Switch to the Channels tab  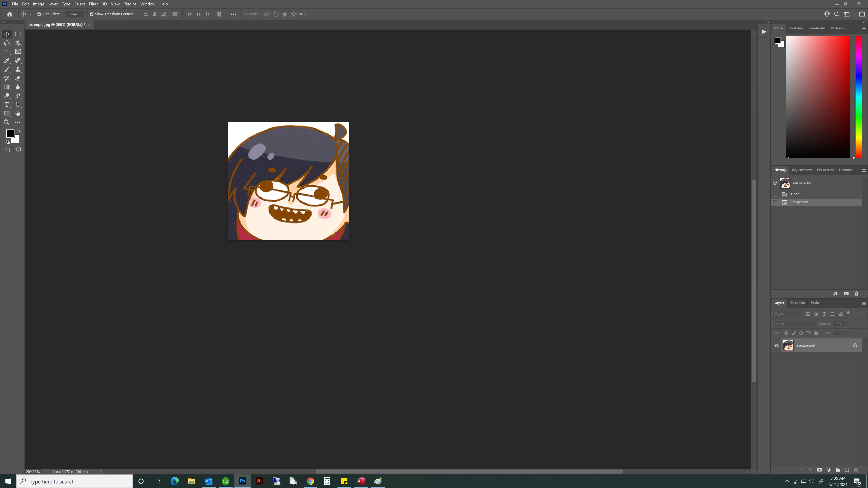797,303
